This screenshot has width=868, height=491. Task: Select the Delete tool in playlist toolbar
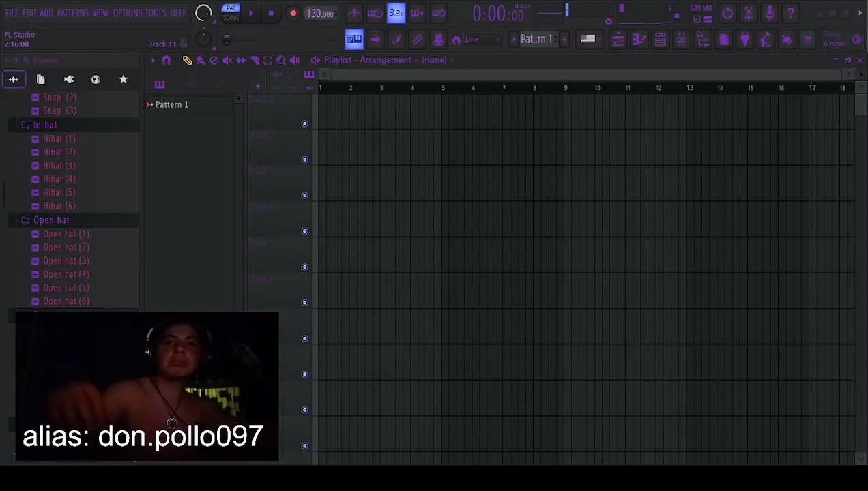(214, 60)
